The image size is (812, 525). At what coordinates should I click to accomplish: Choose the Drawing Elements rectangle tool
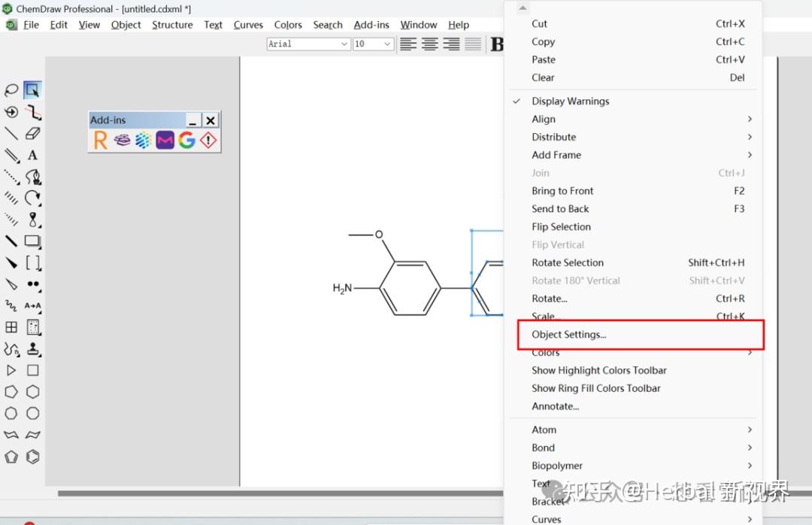(x=32, y=241)
